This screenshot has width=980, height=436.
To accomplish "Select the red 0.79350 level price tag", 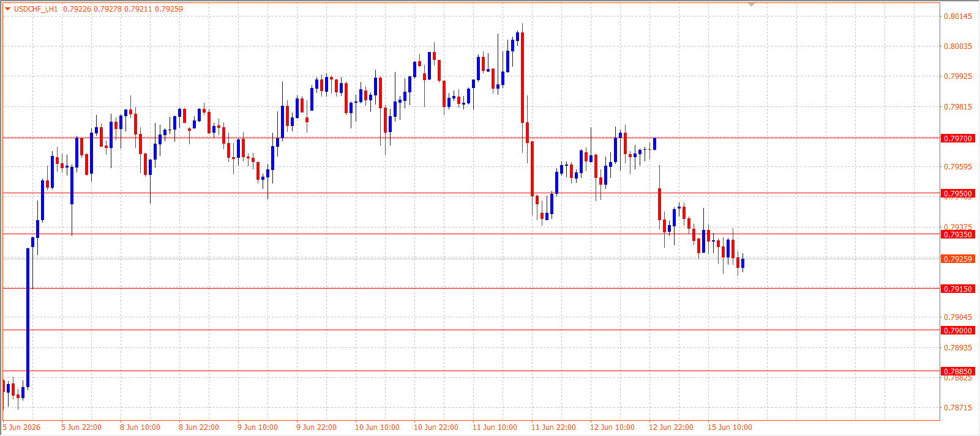I will pyautogui.click(x=957, y=235).
